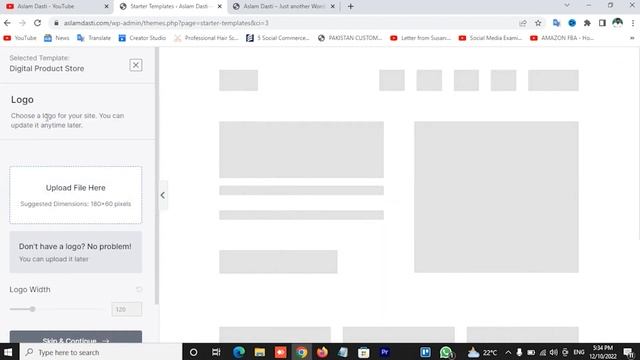Open the Letter from Susan bookmark

point(420,38)
